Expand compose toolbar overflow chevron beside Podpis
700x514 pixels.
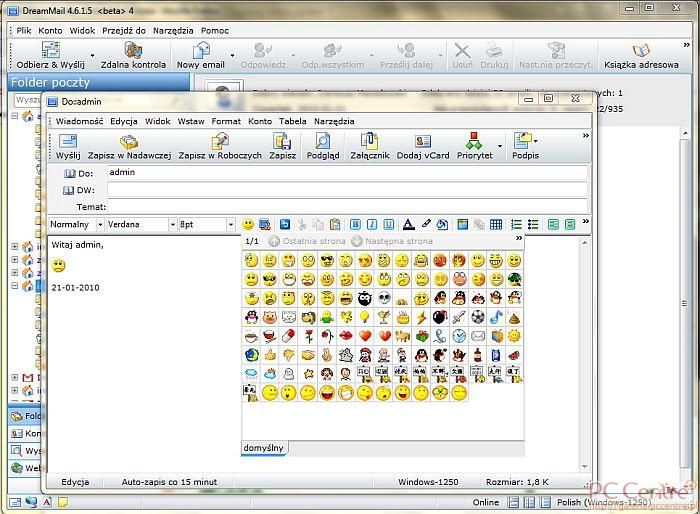(586, 135)
